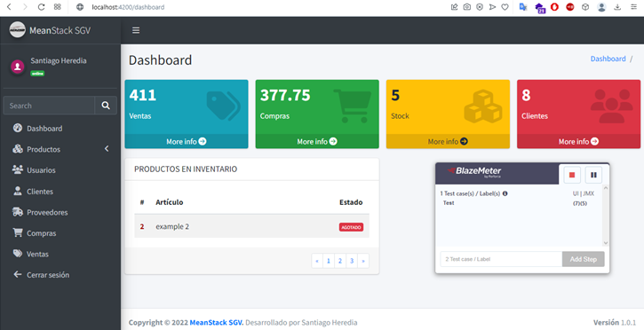The image size is (644, 330).
Task: Open the browser profile avatar icon
Action: (x=601, y=7)
